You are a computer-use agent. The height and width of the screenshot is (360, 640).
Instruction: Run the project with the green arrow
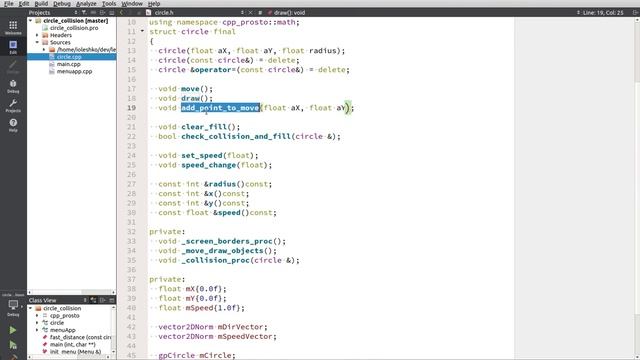point(13,330)
